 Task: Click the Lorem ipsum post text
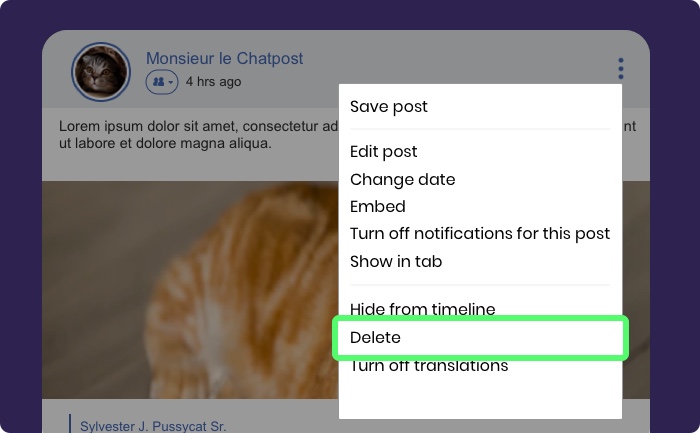tap(199, 135)
